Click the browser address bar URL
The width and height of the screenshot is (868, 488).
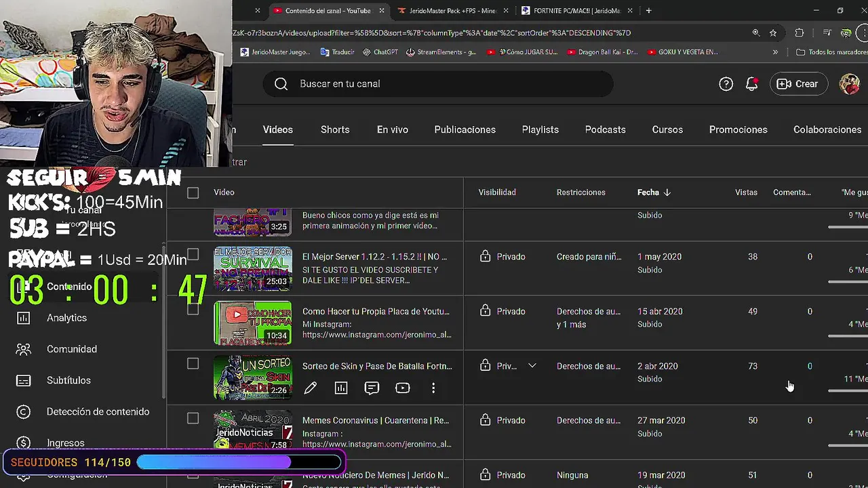pos(431,33)
